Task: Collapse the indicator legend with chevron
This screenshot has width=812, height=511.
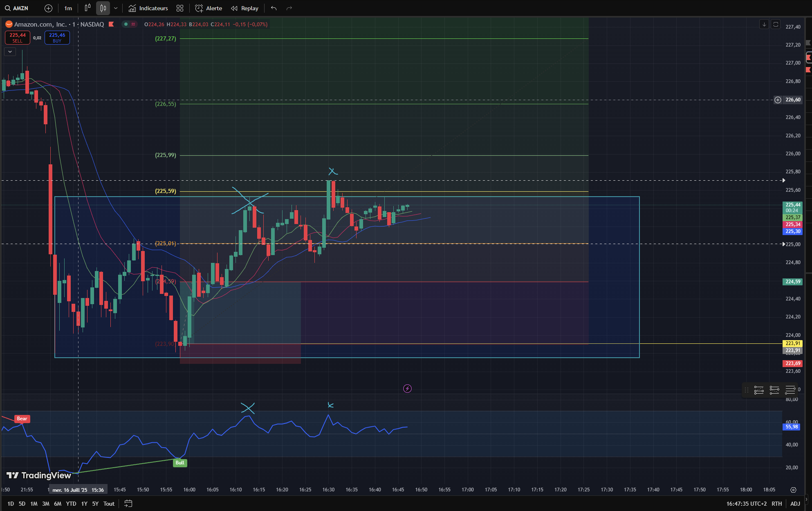Action: tap(10, 52)
